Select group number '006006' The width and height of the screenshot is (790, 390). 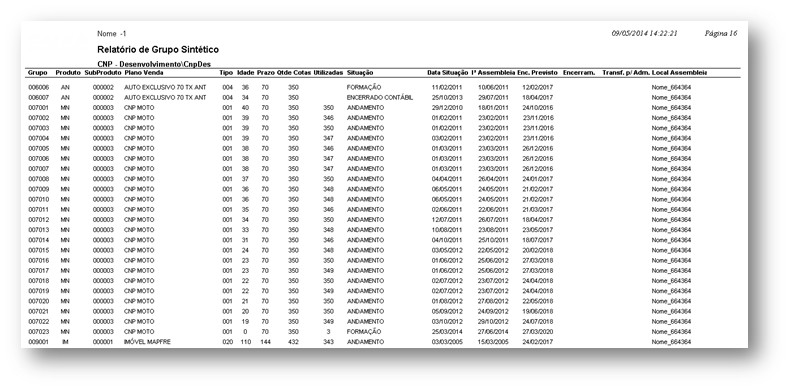click(x=38, y=87)
